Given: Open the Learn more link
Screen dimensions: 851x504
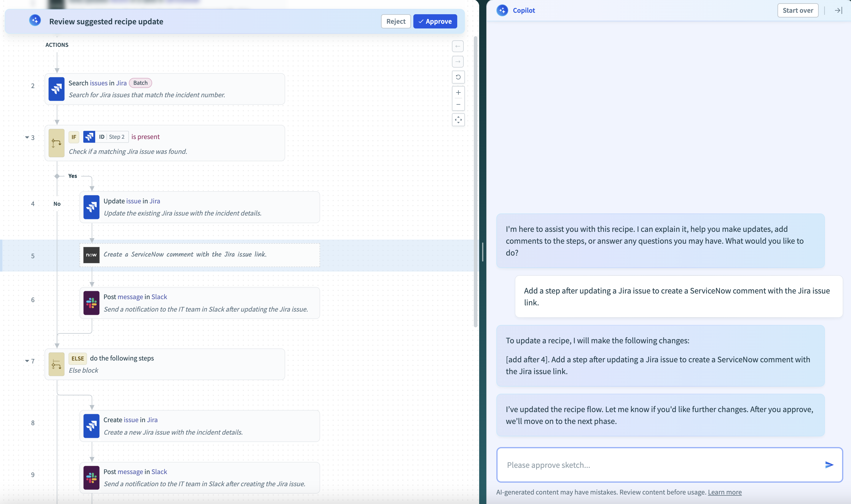Looking at the screenshot, I should [x=724, y=492].
